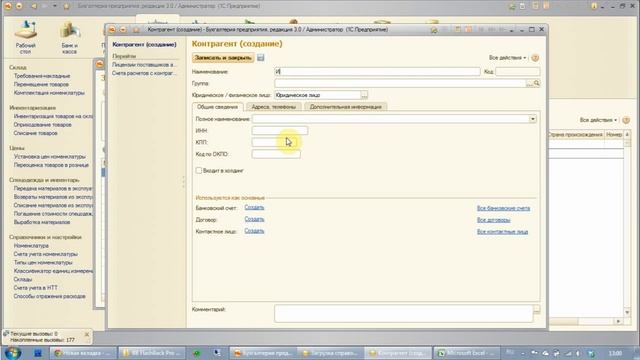Open the history dropdown arrow in main title bar
This screenshot has width=640, height=360.
tap(55, 6)
